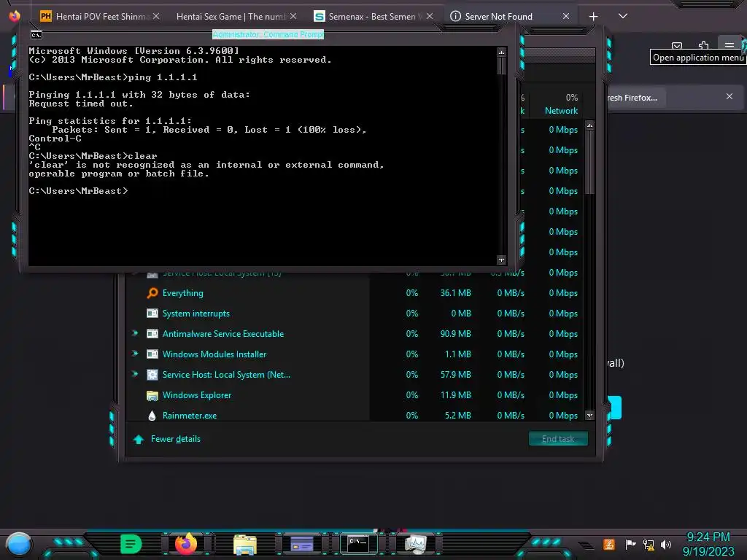Click the End task button
Image resolution: width=747 pixels, height=560 pixels.
[558, 439]
